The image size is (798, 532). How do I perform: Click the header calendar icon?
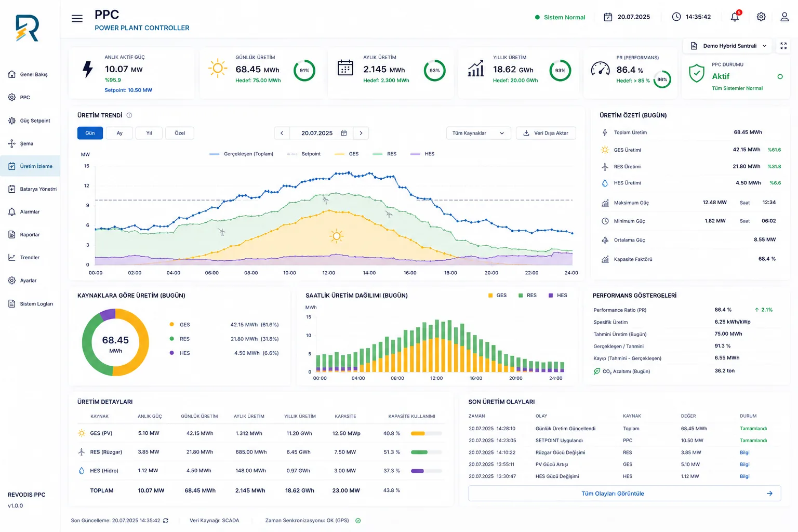click(x=608, y=17)
